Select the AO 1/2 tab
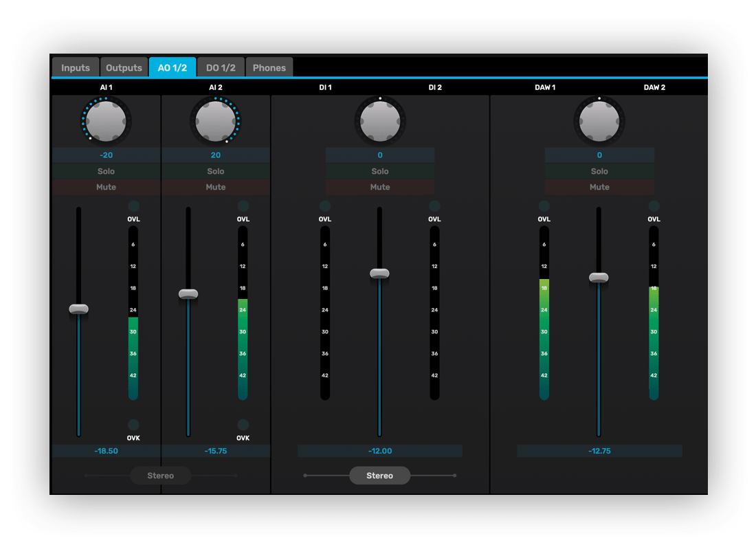Viewport: 756px width, 543px height. [173, 67]
